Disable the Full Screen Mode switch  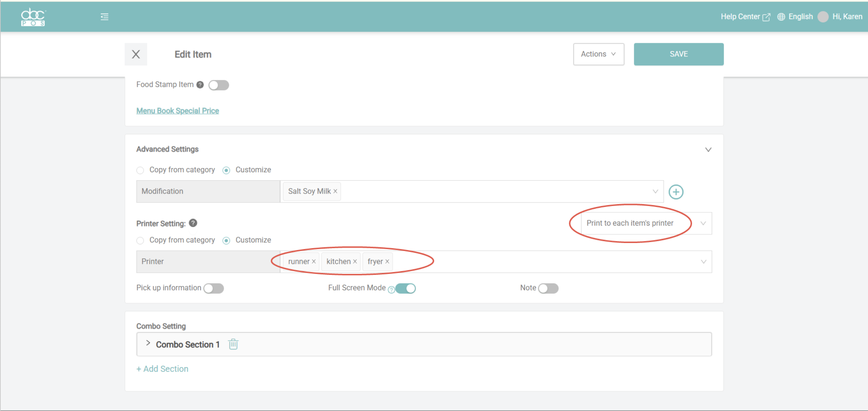click(405, 288)
